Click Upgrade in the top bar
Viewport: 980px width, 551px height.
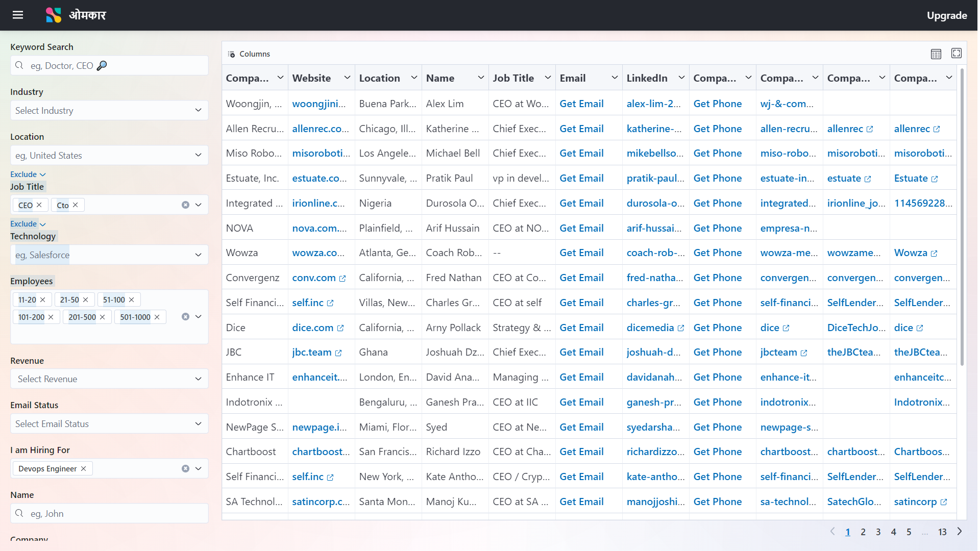947,15
